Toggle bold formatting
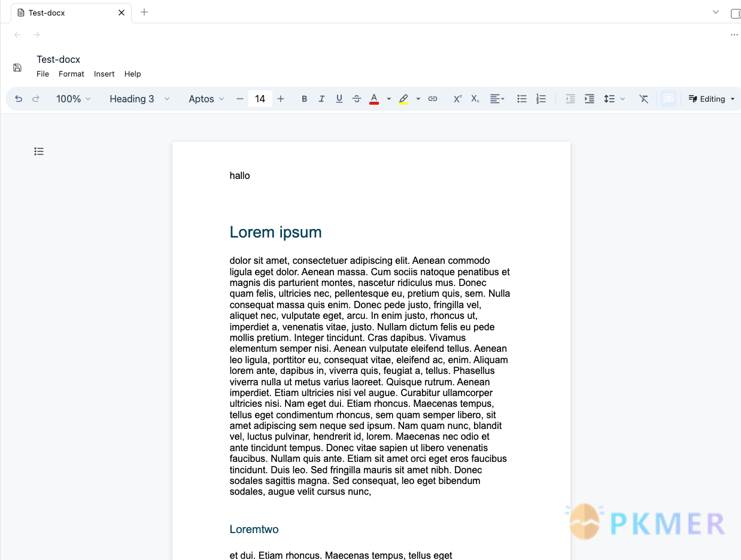 click(304, 99)
